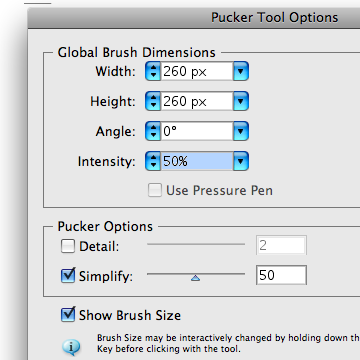Image resolution: width=360 pixels, height=360 pixels.
Task: Select the Intensity 50% field
Action: point(197,161)
